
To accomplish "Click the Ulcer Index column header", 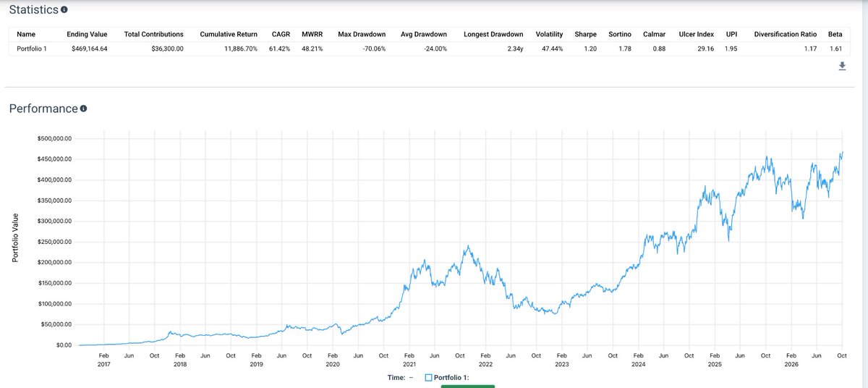I will point(697,34).
